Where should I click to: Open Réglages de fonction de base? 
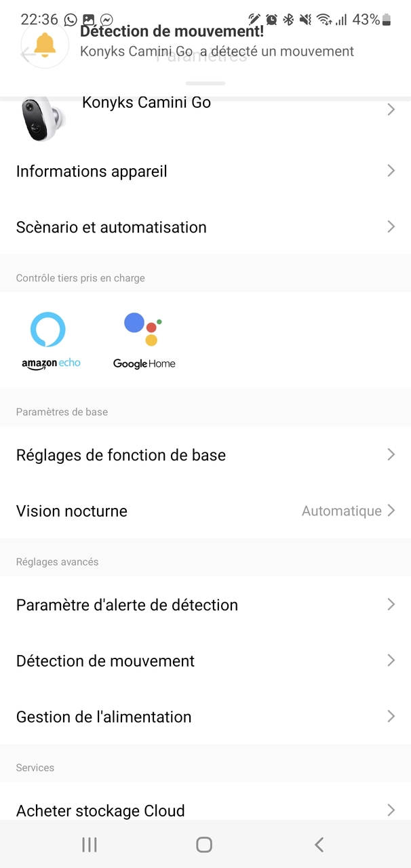click(x=121, y=455)
